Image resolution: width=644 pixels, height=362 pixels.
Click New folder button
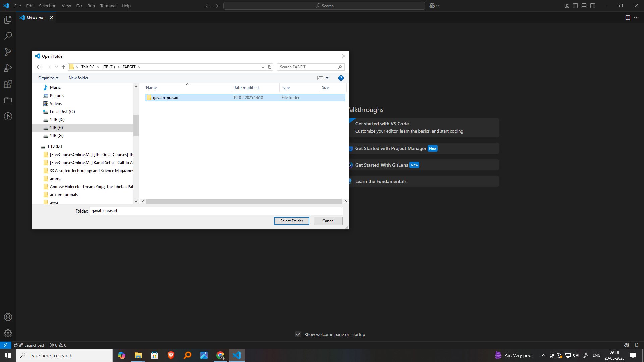[78, 78]
